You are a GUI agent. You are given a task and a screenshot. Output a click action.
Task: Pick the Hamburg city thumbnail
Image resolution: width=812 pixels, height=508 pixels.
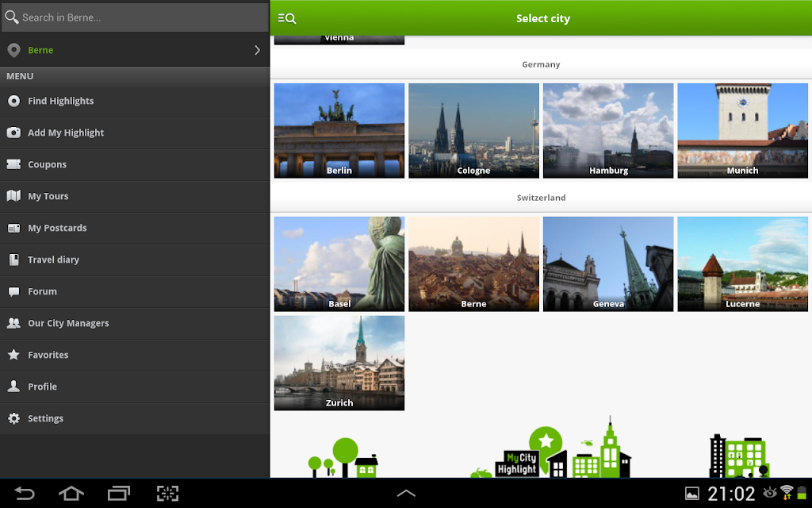(608, 131)
